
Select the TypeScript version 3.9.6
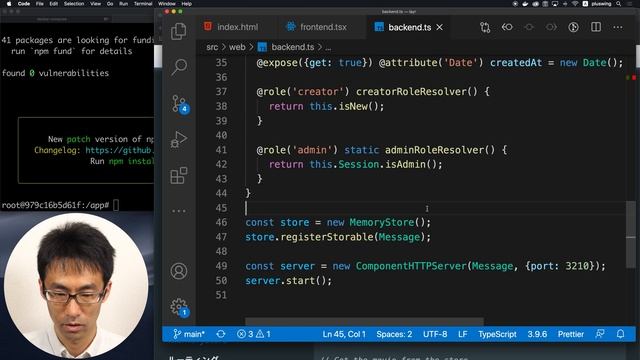click(x=537, y=334)
